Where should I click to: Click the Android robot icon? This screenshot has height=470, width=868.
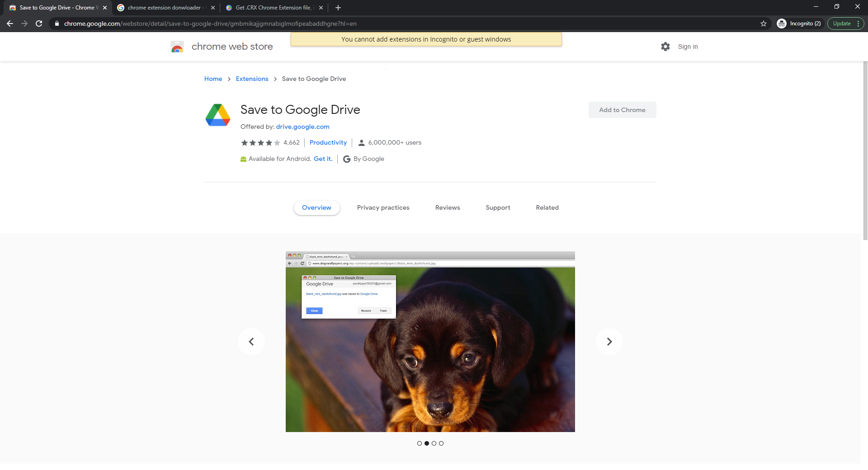[243, 159]
